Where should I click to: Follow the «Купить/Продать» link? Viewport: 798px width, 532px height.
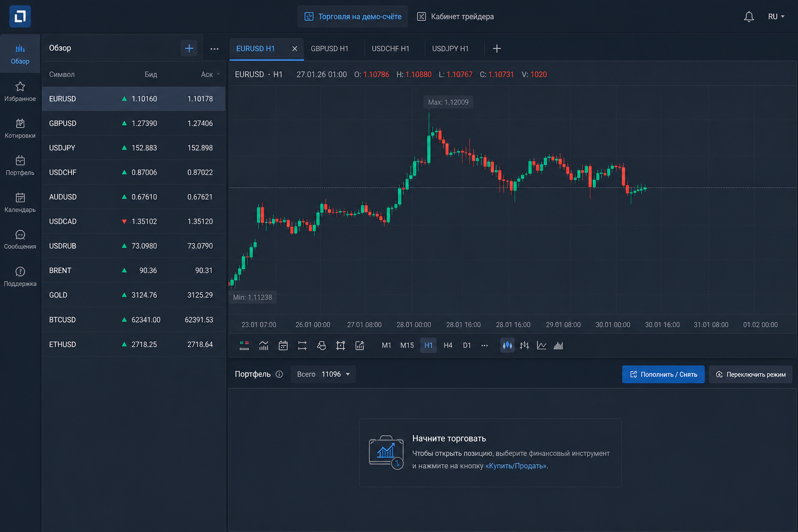pos(516,466)
